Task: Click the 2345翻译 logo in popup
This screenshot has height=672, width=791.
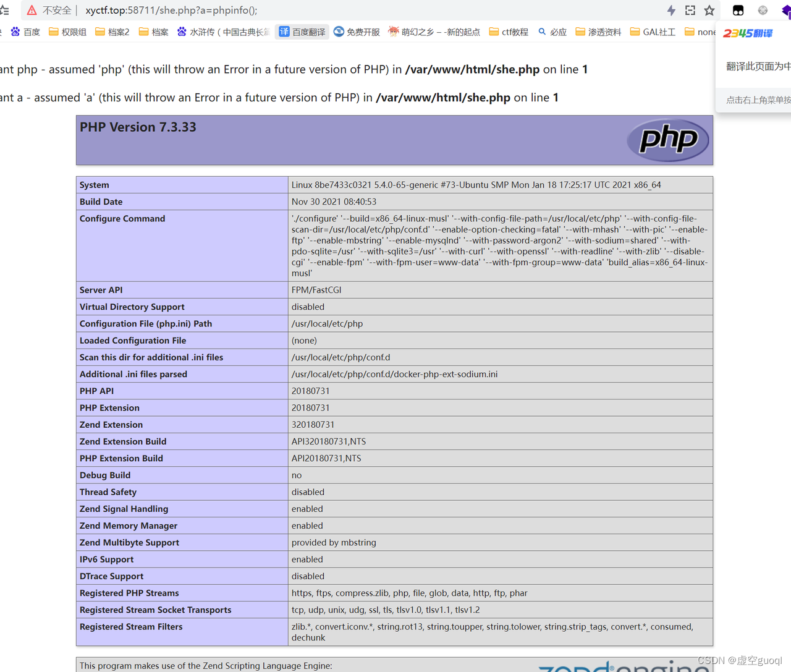Action: [748, 34]
